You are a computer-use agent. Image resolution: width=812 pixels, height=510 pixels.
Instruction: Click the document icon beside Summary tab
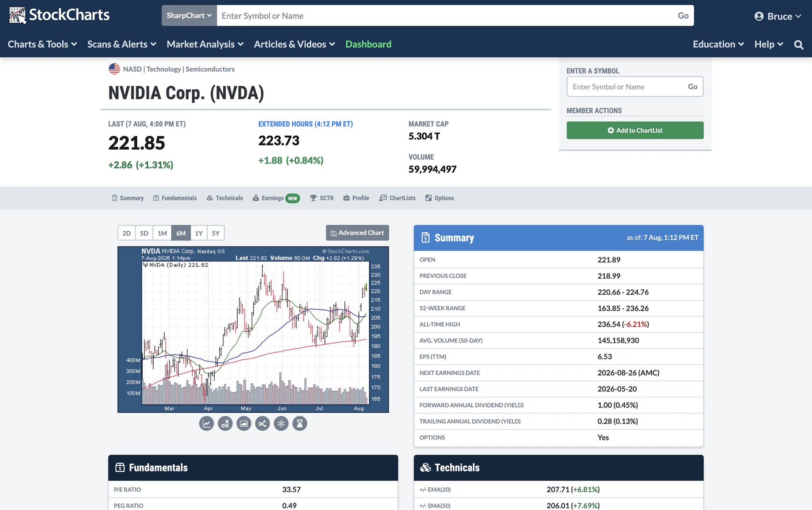[115, 198]
